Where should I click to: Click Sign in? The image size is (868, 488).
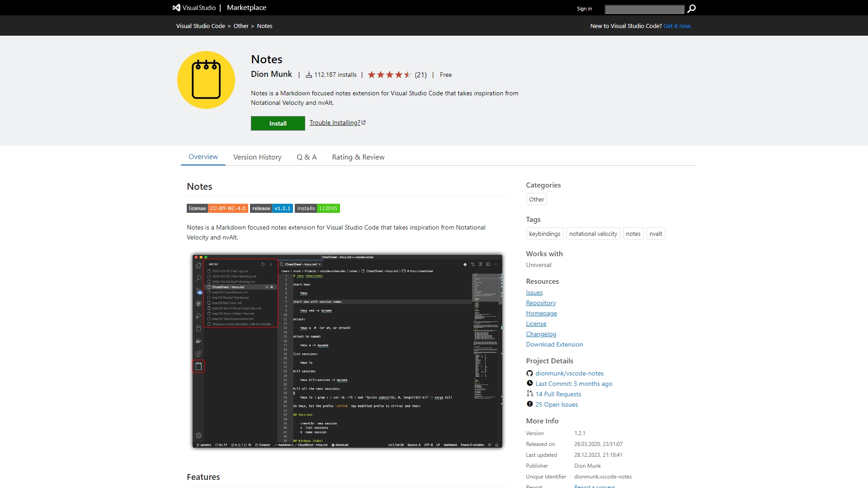pyautogui.click(x=584, y=9)
